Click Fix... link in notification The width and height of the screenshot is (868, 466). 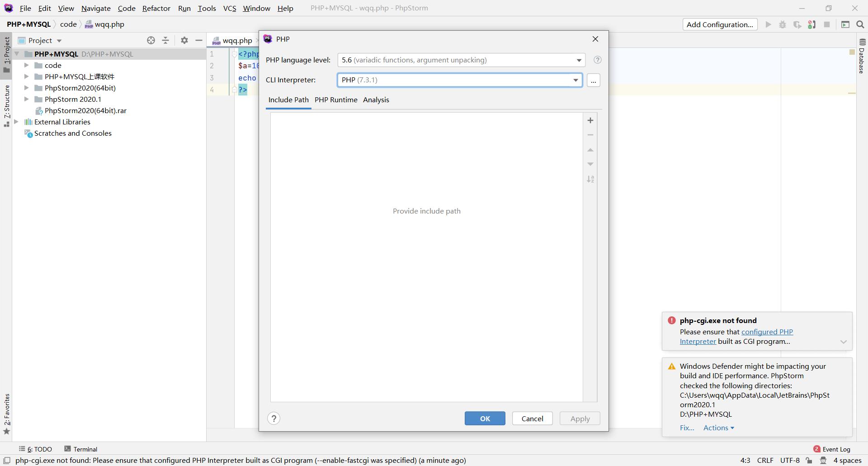[687, 428]
